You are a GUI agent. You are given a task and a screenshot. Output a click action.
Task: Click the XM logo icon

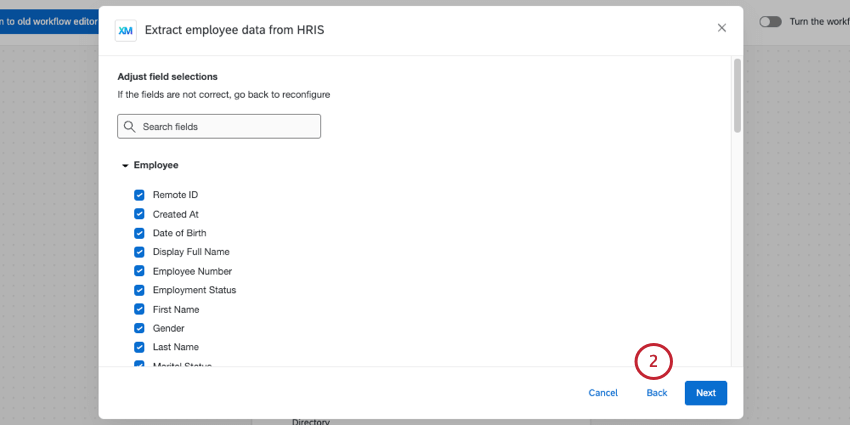(126, 30)
